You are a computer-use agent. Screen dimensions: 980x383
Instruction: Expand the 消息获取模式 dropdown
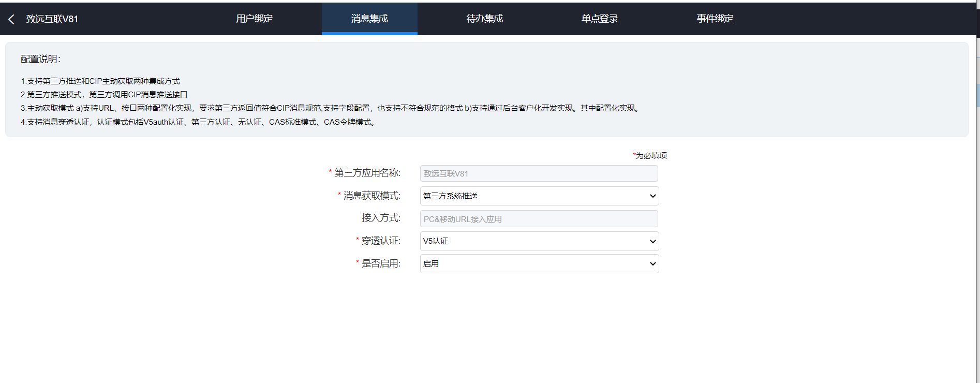[539, 196]
